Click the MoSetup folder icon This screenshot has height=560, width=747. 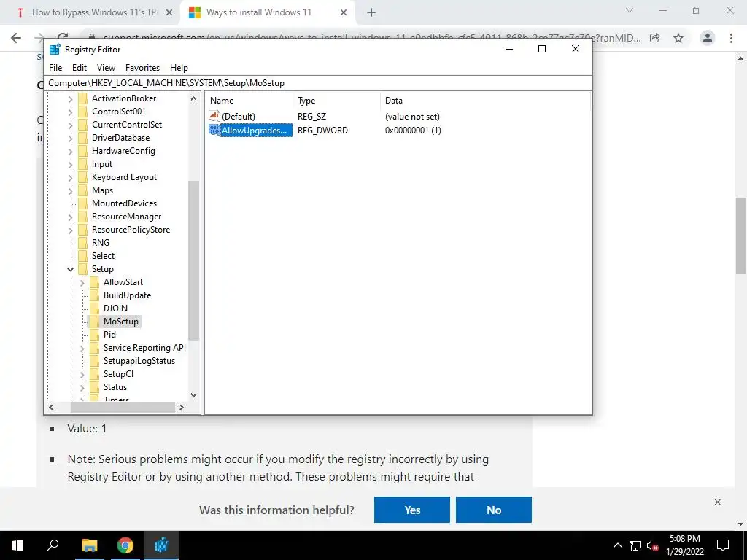click(x=95, y=322)
